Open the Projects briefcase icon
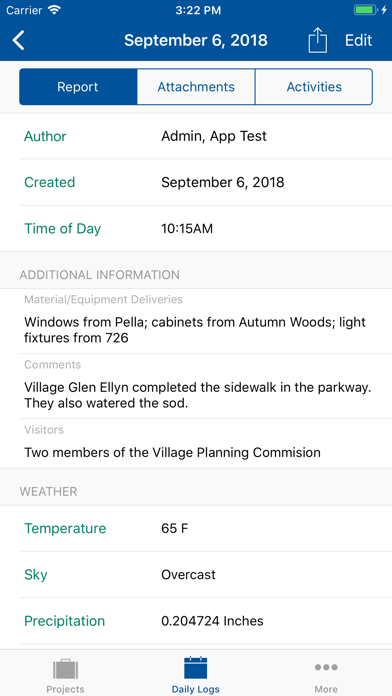This screenshot has width=392, height=696. tap(65, 668)
